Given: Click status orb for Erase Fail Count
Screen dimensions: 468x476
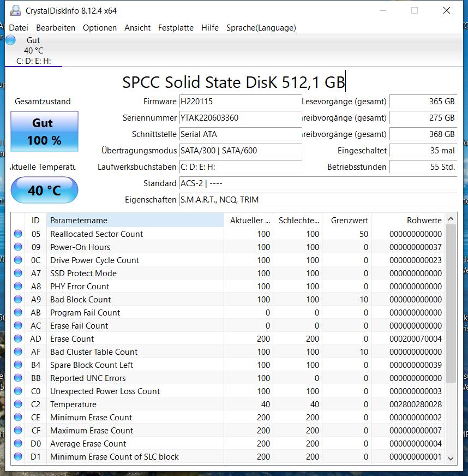Looking at the screenshot, I should click(x=18, y=325).
